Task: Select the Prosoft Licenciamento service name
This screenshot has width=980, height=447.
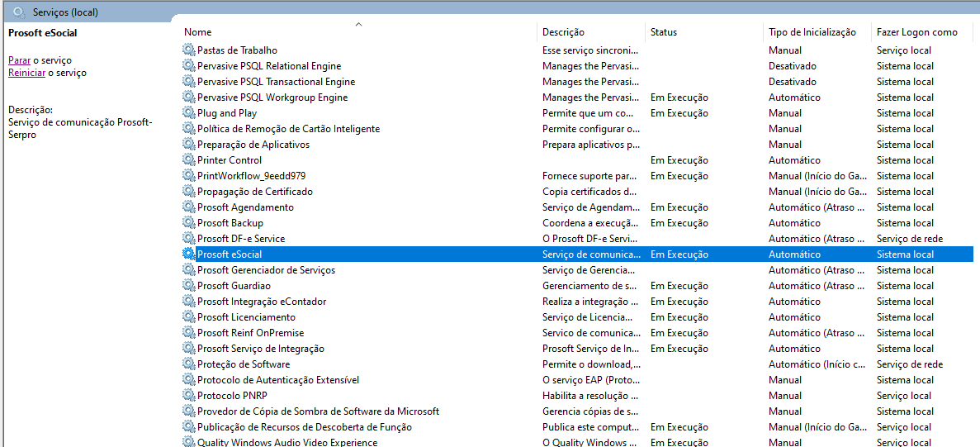Action: click(x=246, y=317)
